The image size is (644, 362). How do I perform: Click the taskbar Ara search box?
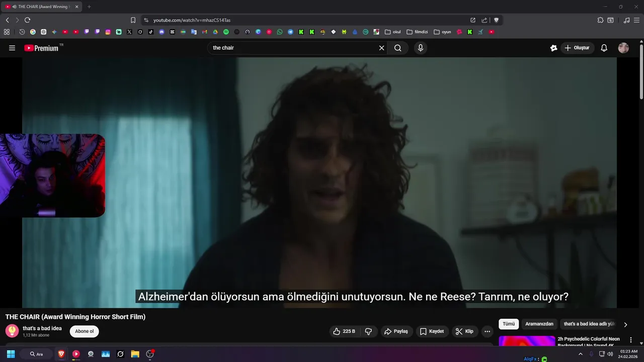coord(37,354)
